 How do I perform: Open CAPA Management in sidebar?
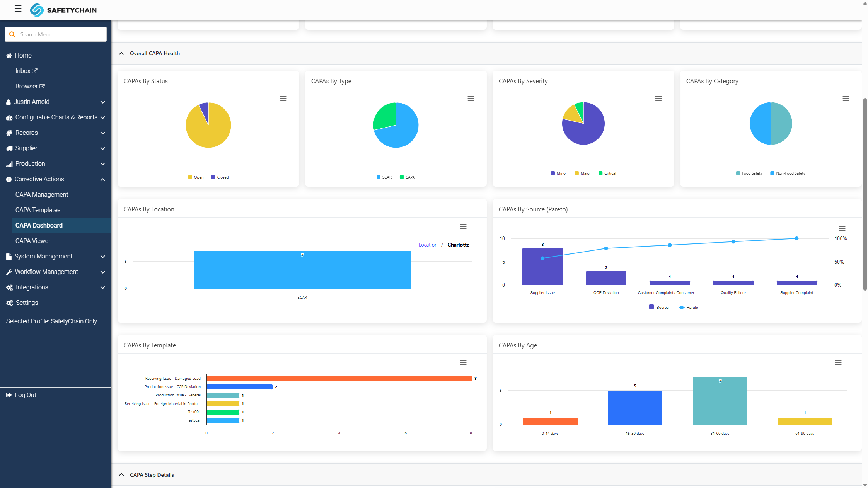(x=42, y=194)
